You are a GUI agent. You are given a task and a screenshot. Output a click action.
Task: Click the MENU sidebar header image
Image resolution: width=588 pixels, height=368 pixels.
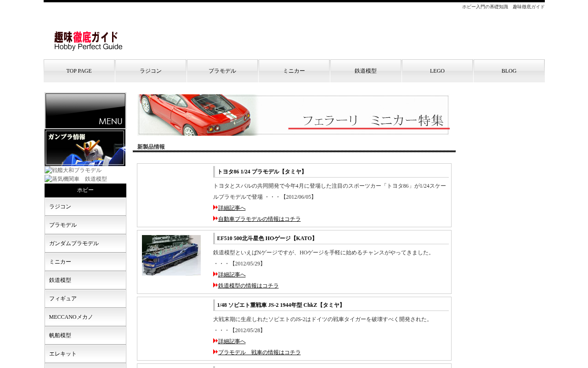[x=85, y=111]
